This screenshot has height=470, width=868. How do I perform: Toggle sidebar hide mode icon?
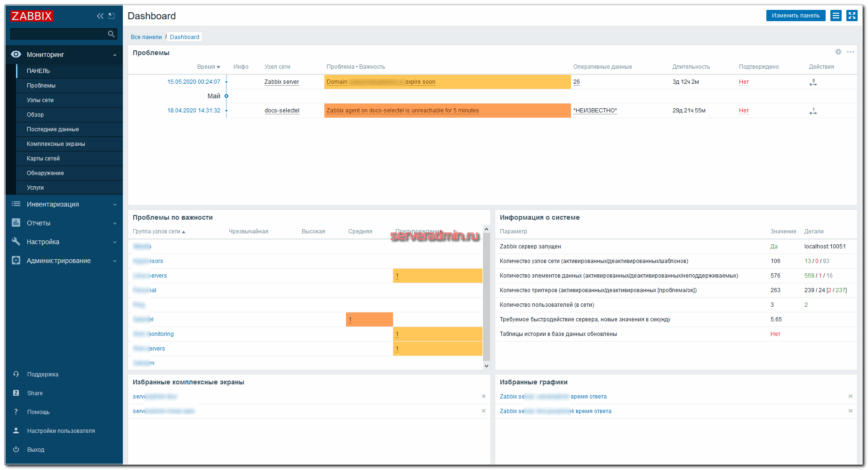(112, 16)
